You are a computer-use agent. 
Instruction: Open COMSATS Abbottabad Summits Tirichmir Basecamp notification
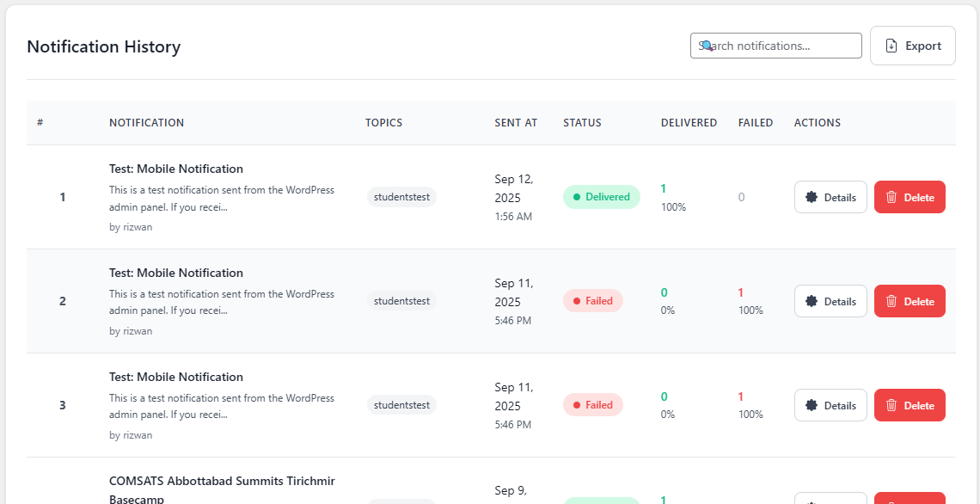click(x=222, y=490)
